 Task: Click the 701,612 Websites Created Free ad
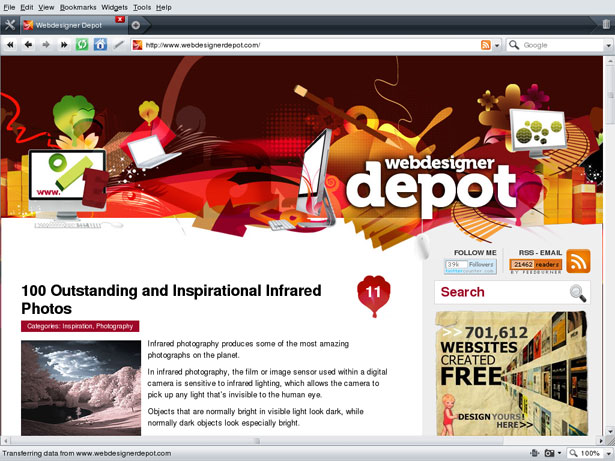511,373
